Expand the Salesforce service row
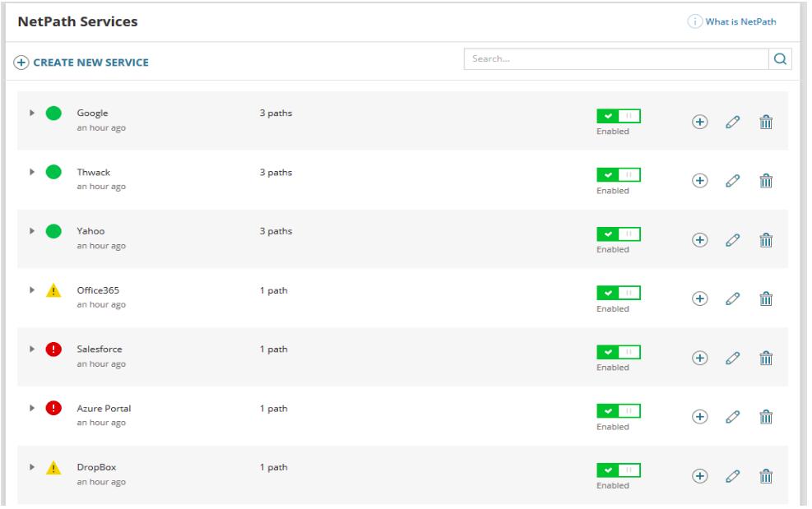 click(31, 349)
